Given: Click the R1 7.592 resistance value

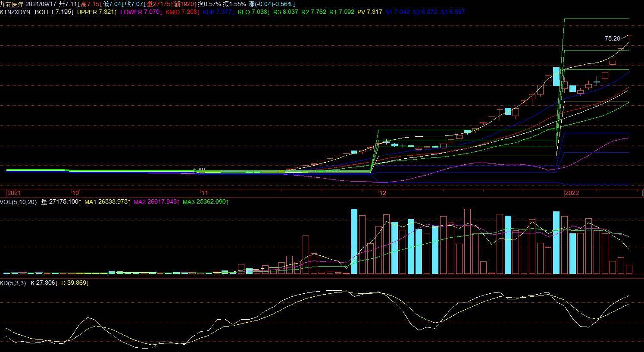Looking at the screenshot, I should (x=342, y=12).
